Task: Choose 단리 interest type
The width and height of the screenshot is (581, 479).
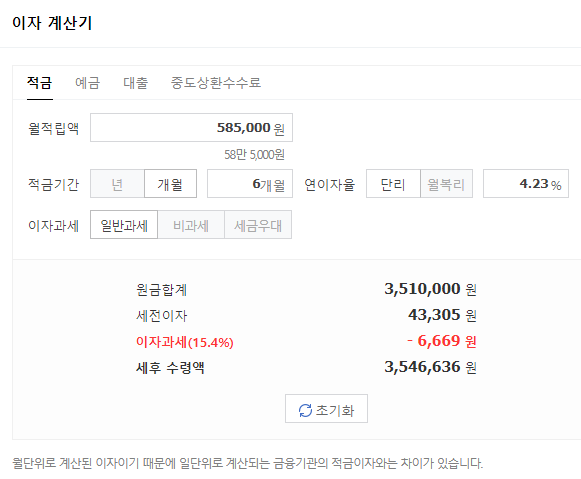Action: (x=393, y=184)
